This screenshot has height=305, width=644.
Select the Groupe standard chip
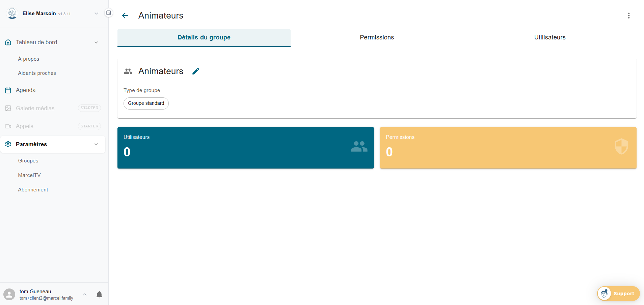tap(146, 103)
